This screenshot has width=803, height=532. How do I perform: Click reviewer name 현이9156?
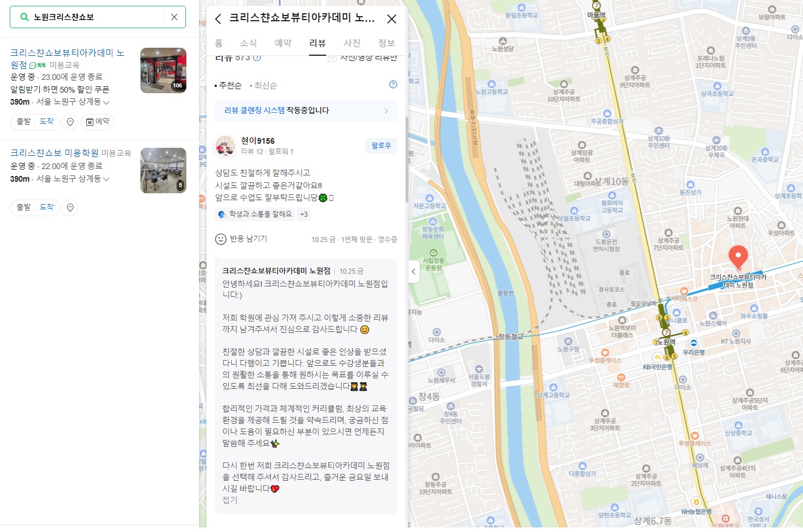click(x=258, y=141)
